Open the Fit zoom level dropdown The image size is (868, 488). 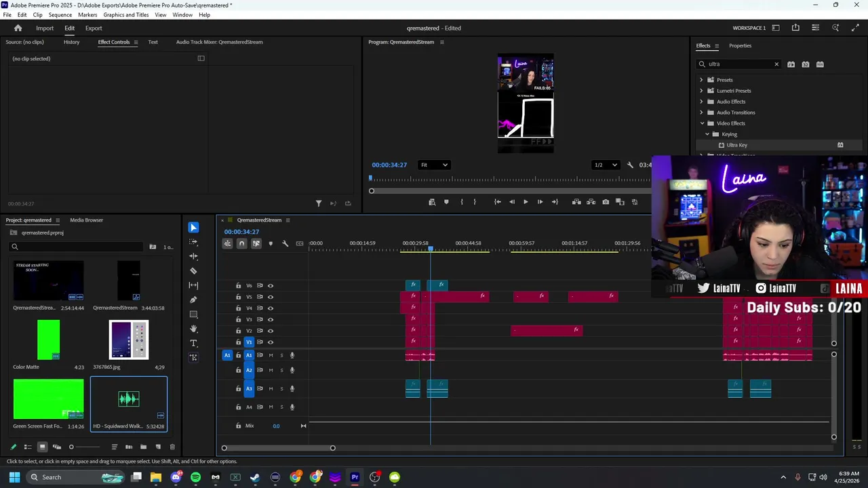tap(434, 165)
